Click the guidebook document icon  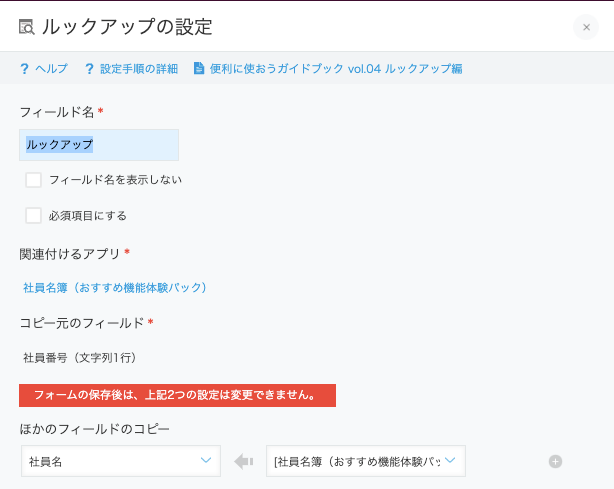(x=199, y=69)
